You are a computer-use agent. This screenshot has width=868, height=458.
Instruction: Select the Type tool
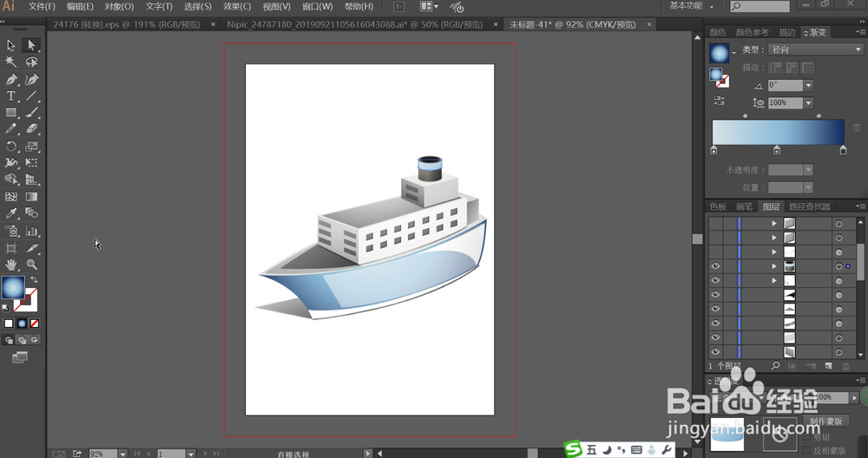10,95
